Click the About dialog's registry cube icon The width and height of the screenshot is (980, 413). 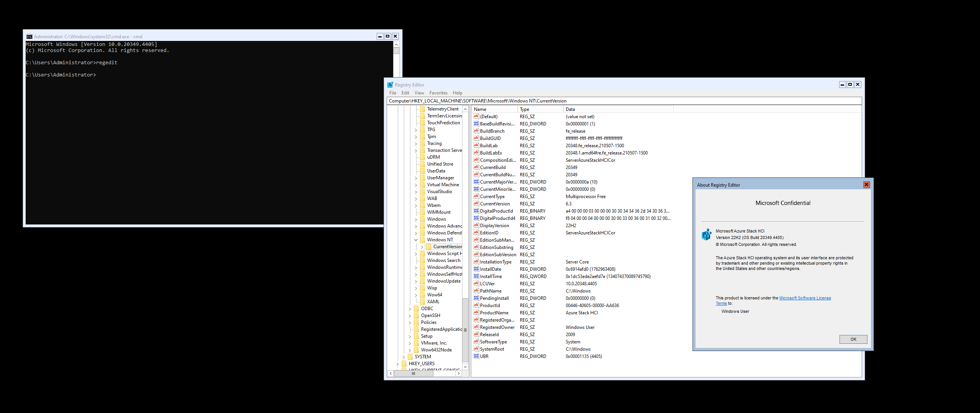point(706,234)
